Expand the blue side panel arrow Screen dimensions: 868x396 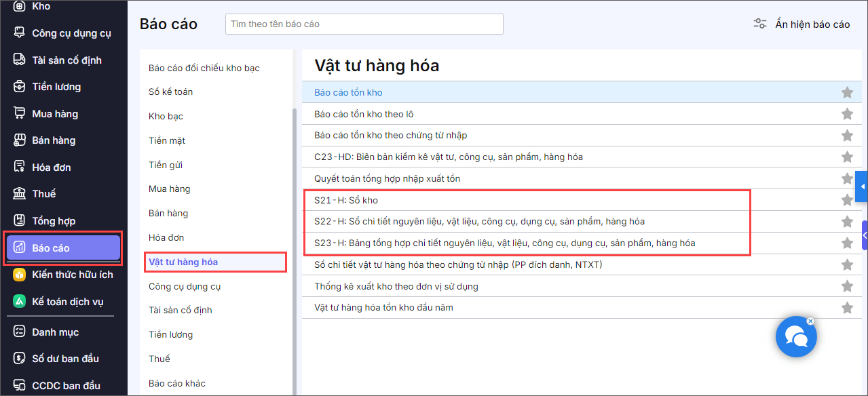point(863,186)
